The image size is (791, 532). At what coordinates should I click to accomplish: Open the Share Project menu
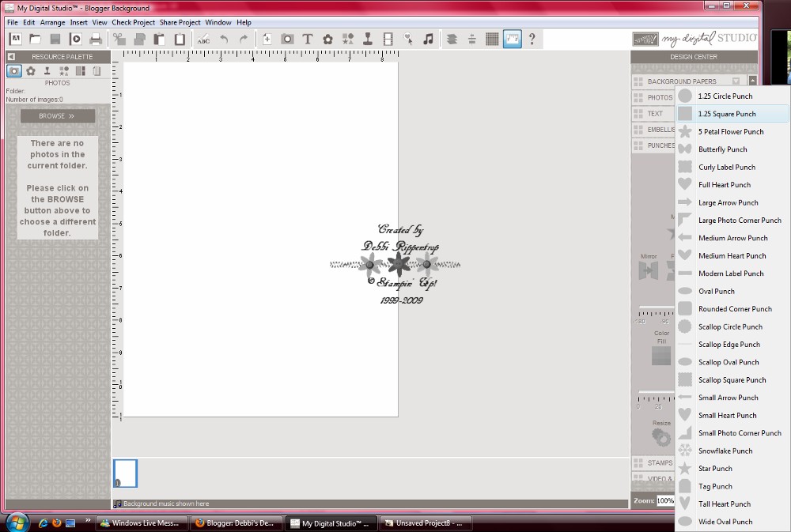pos(180,22)
